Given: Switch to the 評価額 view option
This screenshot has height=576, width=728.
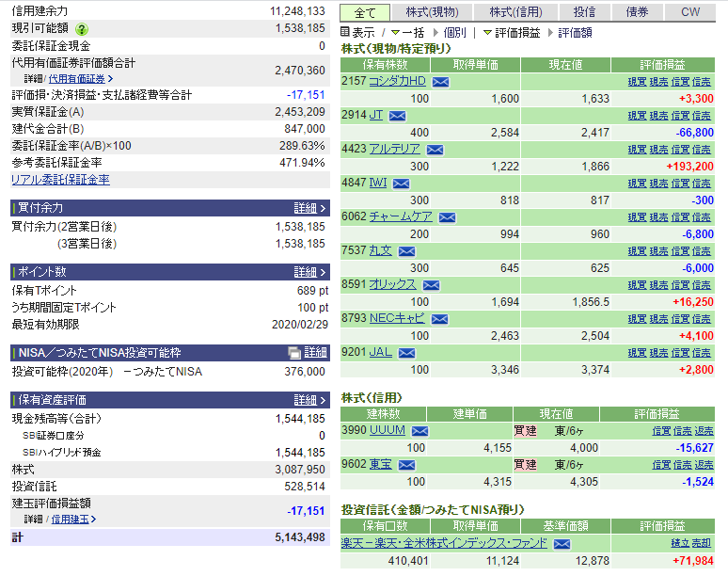Looking at the screenshot, I should tap(575, 33).
